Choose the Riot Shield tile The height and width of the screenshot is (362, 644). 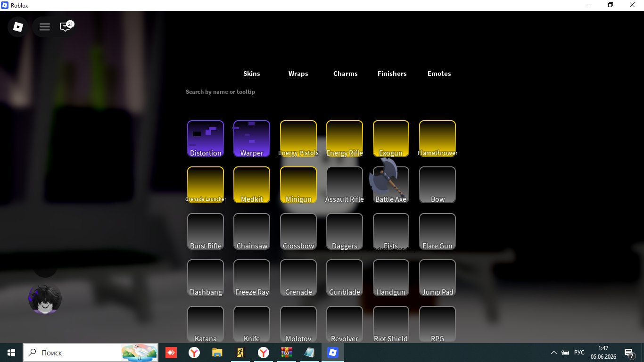tap(391, 324)
